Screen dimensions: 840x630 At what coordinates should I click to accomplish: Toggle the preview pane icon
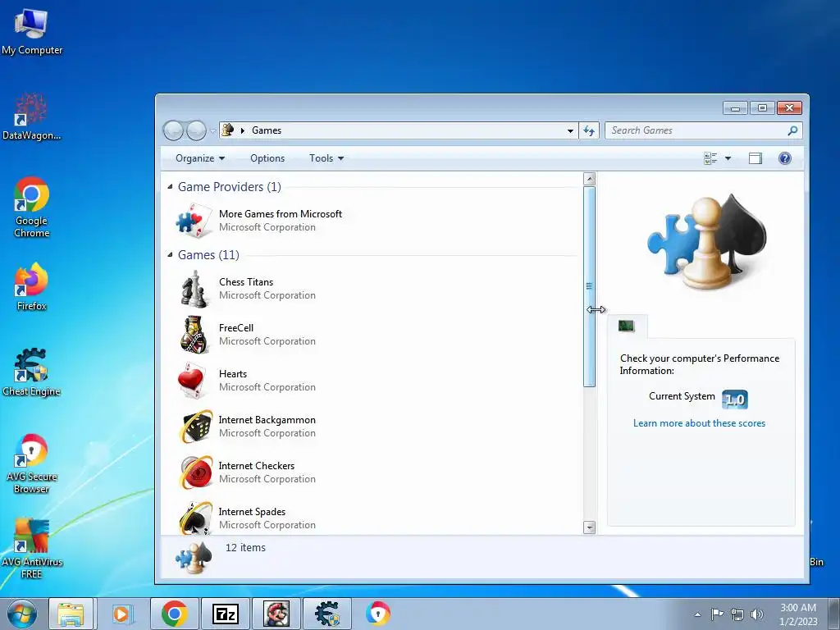point(756,158)
